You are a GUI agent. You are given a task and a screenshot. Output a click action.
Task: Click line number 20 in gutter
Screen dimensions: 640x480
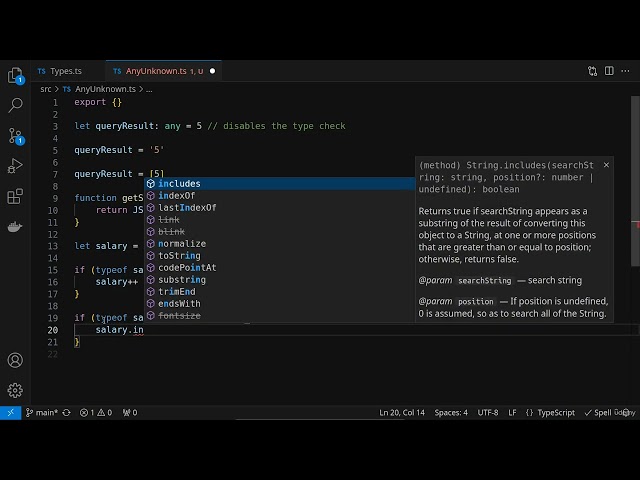click(53, 330)
